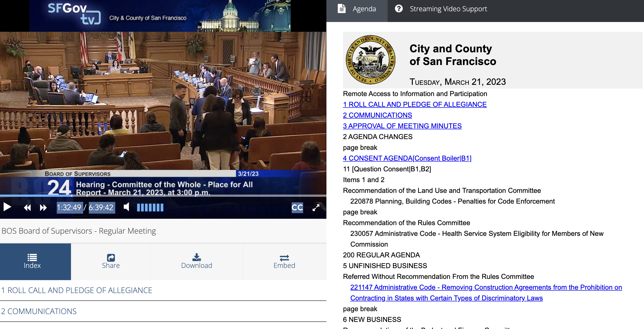Click Recommendation of the Rules Committee heading
Viewport: 644px width, 329px height.
[406, 223]
